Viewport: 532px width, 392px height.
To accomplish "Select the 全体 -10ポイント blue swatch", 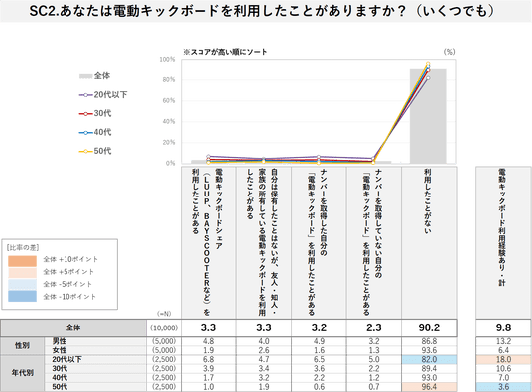I will point(22,296).
